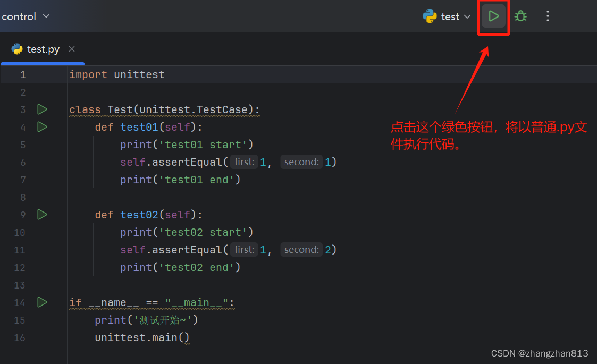Click line number 1 in the gutter
The height and width of the screenshot is (364, 597).
pos(23,75)
